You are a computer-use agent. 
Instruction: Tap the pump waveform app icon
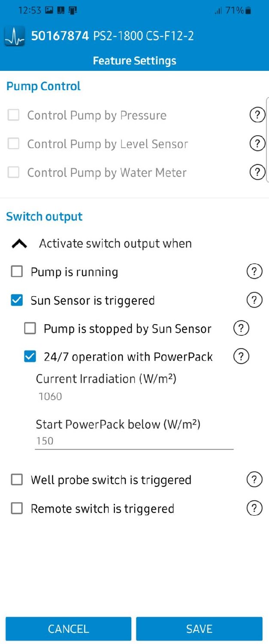[x=15, y=36]
